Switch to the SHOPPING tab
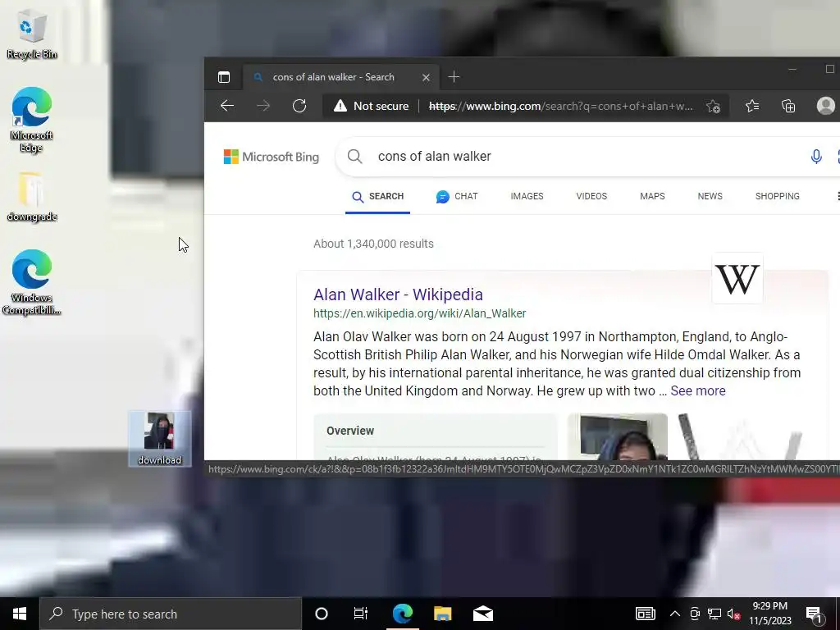 click(778, 197)
